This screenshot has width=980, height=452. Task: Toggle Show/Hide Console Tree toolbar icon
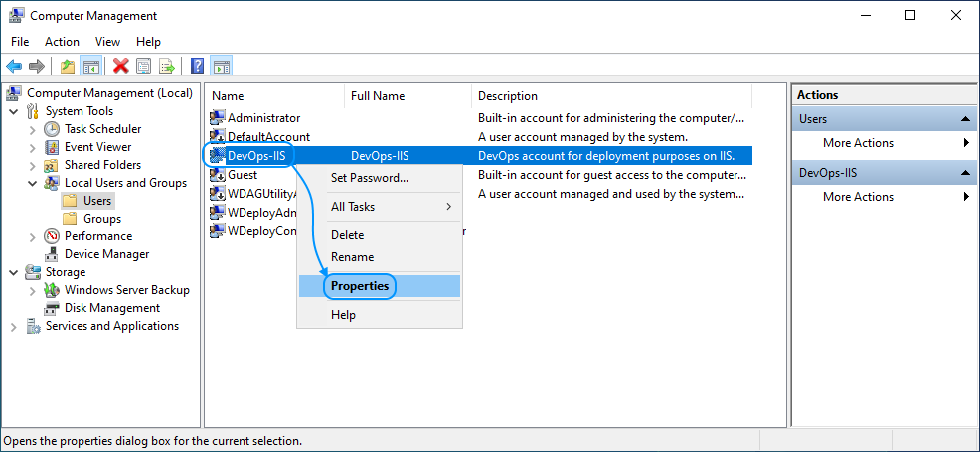pyautogui.click(x=91, y=65)
